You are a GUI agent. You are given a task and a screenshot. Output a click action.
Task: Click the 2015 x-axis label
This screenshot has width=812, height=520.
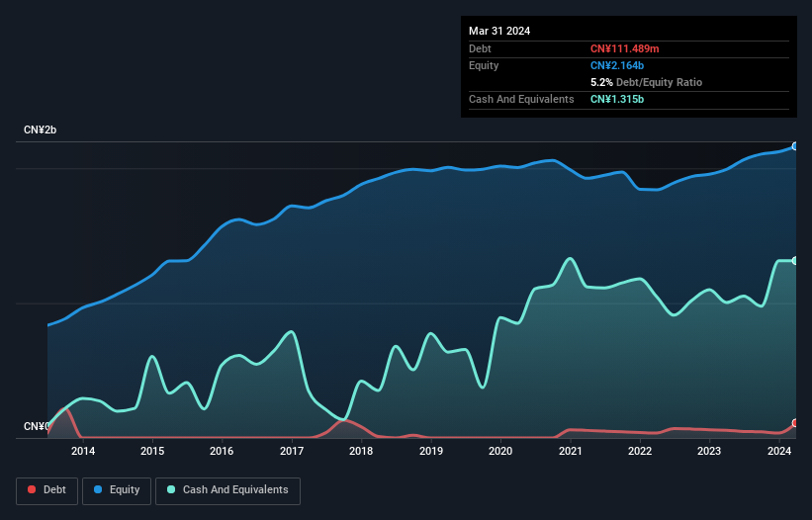(152, 451)
